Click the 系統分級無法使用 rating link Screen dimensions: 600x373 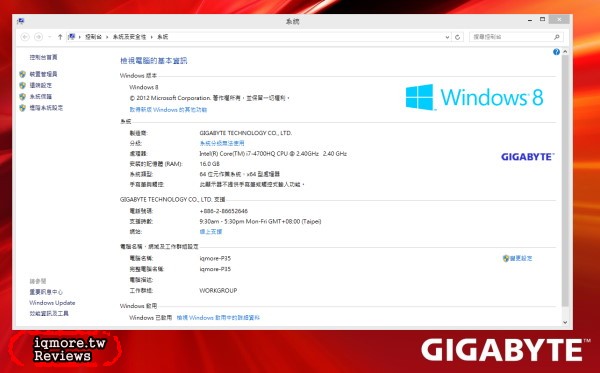pos(222,143)
